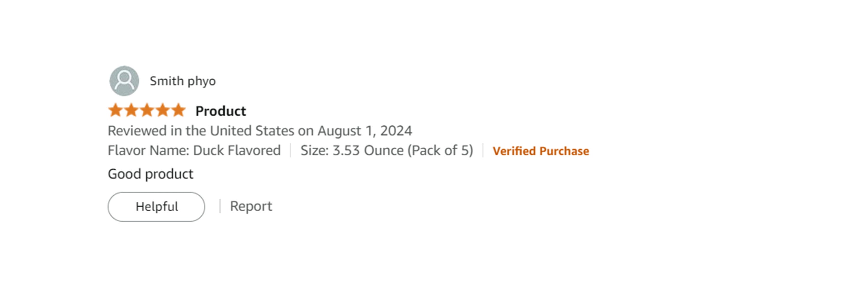Click the "(Pack of 5)" text
The width and height of the screenshot is (868, 289).
[x=440, y=150]
